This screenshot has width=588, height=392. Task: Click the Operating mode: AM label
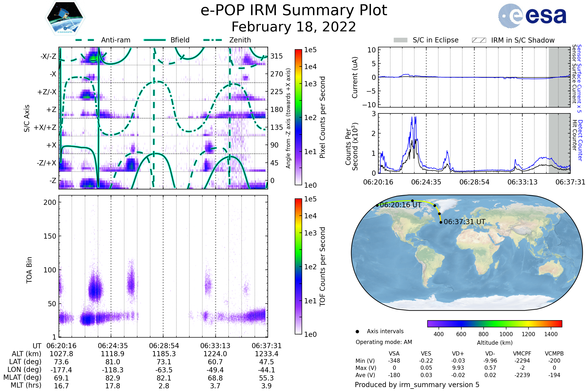click(x=384, y=342)
